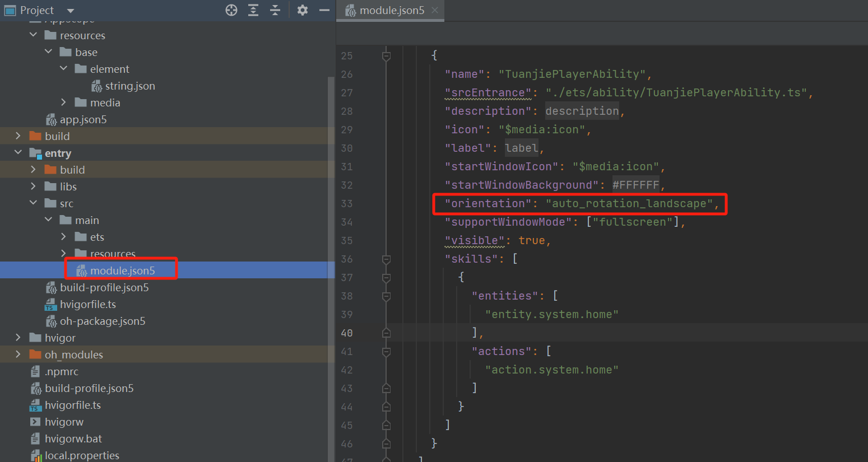
Task: Click the Select Opened File target icon
Action: tap(231, 10)
